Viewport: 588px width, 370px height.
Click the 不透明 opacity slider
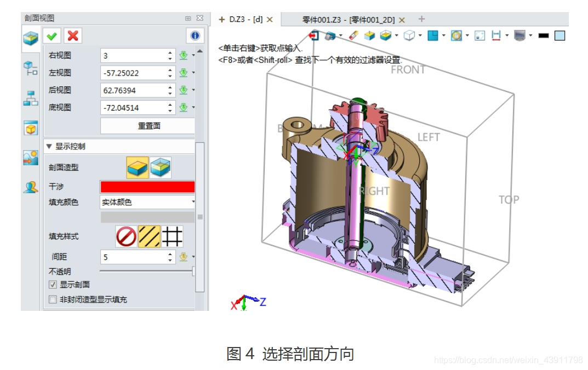click(147, 271)
